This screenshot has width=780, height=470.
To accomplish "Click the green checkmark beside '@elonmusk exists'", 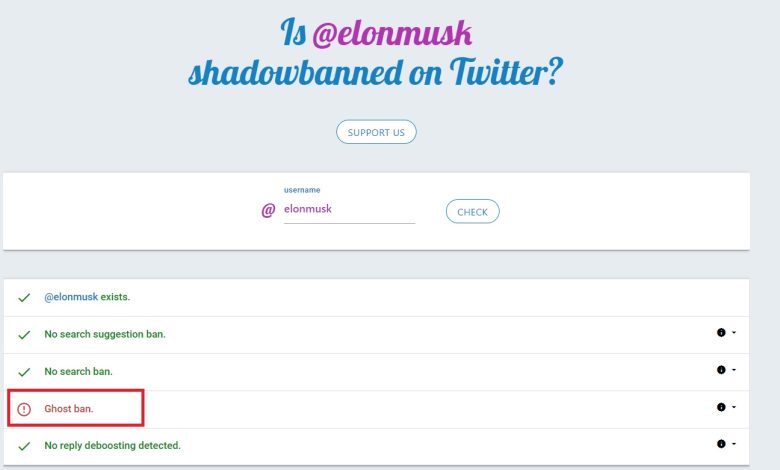I will (x=24, y=298).
